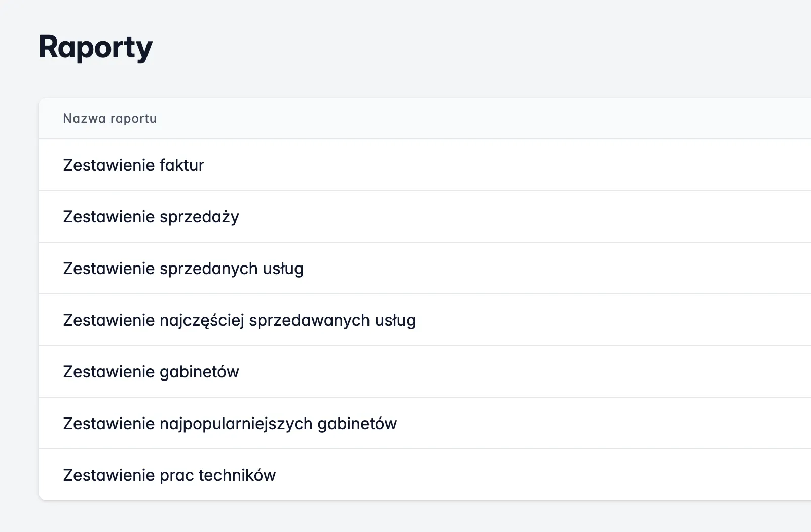
Task: Go to last report in the list
Action: [169, 475]
